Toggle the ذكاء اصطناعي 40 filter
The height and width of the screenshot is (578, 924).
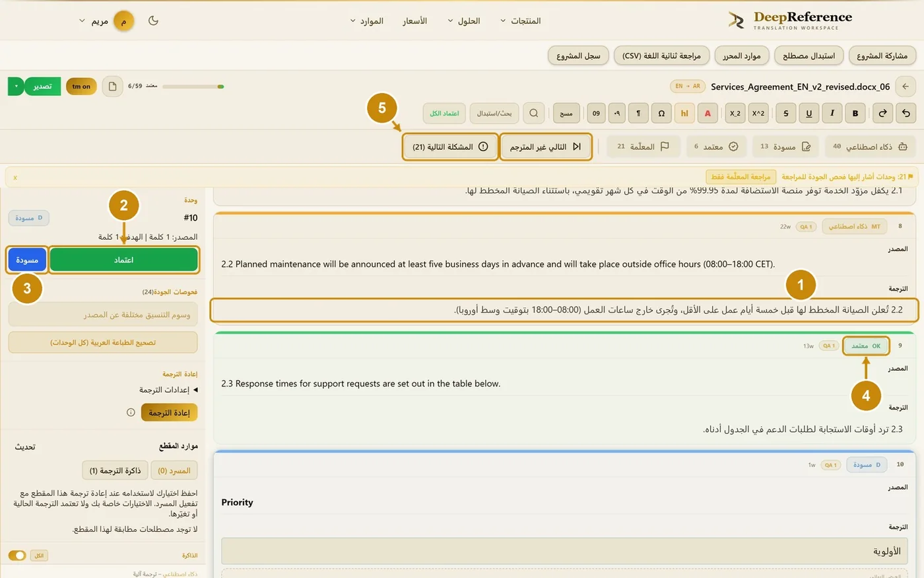pos(870,147)
